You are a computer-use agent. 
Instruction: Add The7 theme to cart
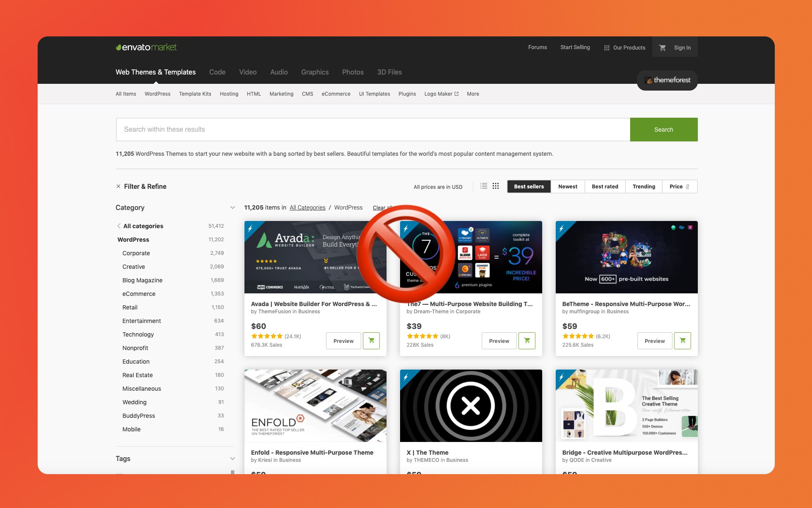pos(527,341)
